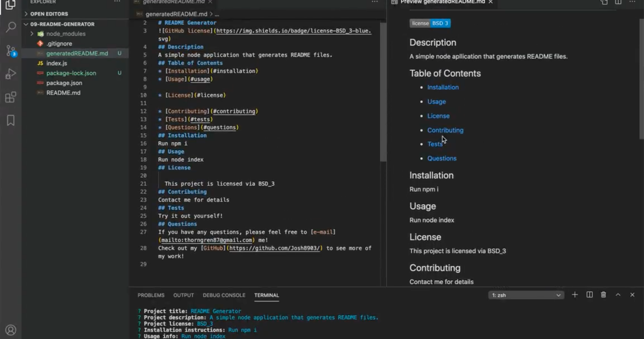Click the shields.io badge URL in editor
This screenshot has height=339, width=644.
pyautogui.click(x=294, y=31)
